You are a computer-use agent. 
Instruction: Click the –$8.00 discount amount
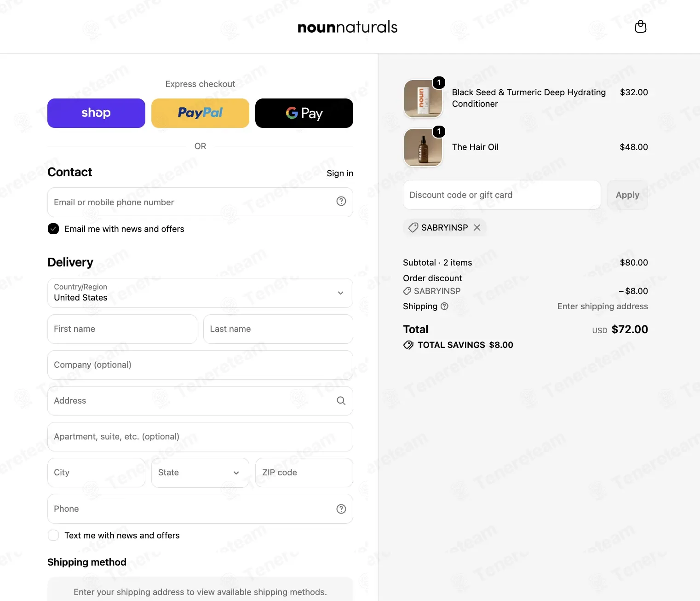633,291
